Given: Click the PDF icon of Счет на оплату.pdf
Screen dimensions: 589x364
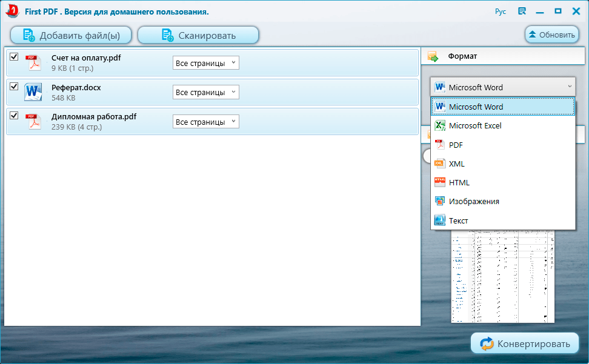Looking at the screenshot, I should click(33, 62).
